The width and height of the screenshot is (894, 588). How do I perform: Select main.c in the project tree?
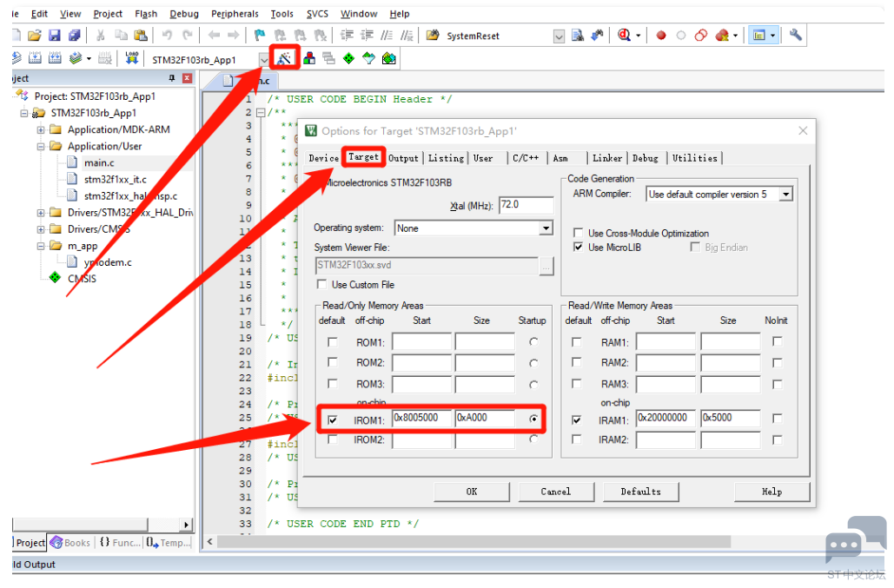[98, 162]
